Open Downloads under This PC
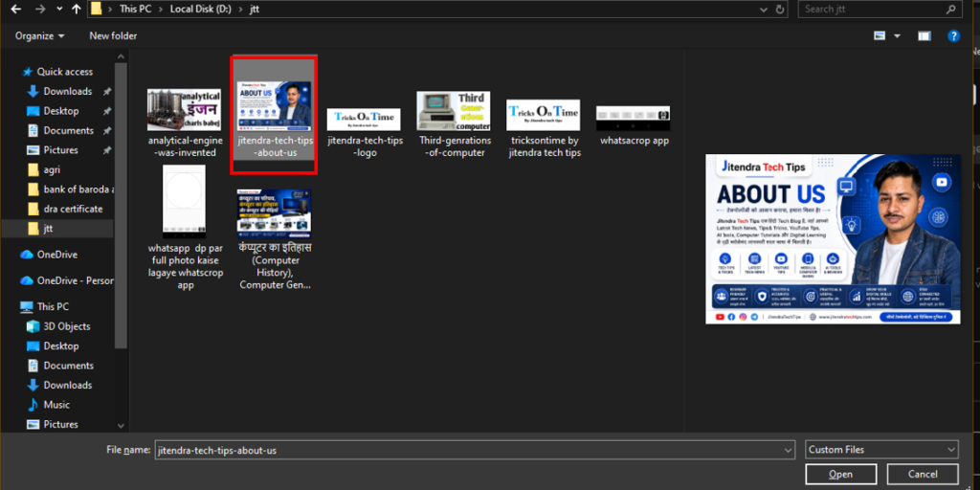The height and width of the screenshot is (490, 980). coord(68,385)
